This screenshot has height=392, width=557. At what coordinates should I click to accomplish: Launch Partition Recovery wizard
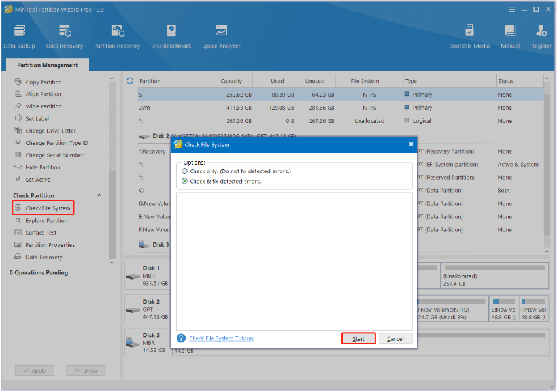[x=117, y=36]
